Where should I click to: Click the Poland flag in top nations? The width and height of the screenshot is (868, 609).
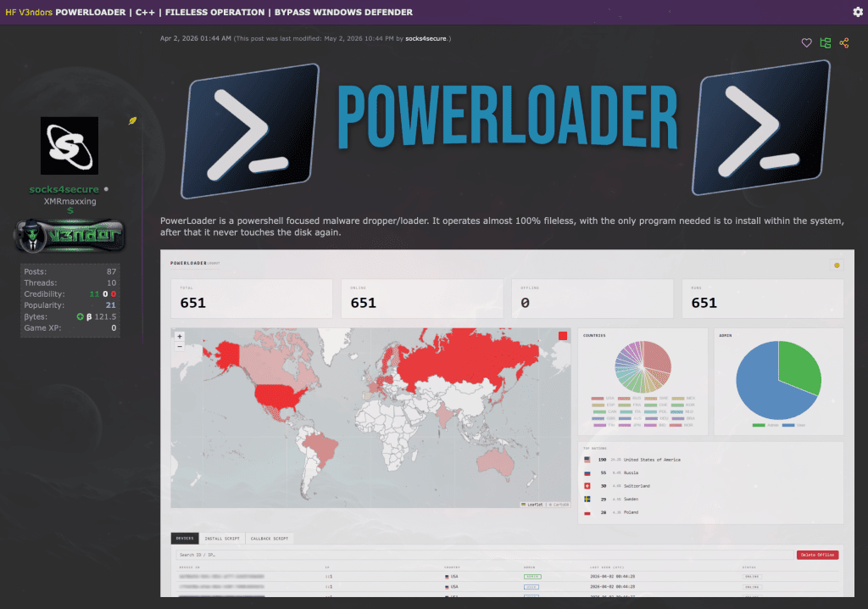(587, 512)
